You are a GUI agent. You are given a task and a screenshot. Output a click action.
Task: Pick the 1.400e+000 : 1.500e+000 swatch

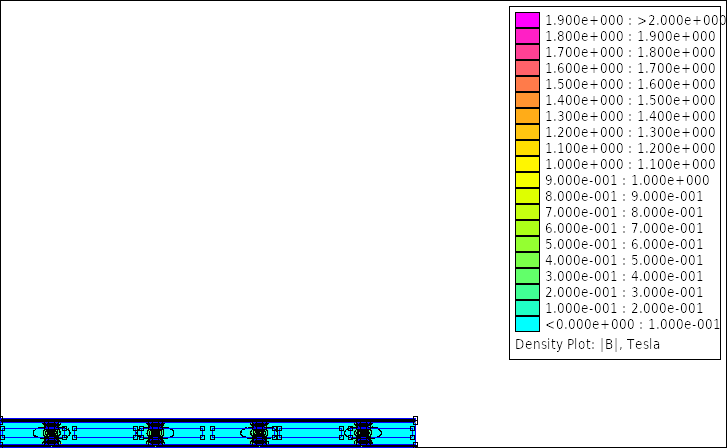click(527, 100)
